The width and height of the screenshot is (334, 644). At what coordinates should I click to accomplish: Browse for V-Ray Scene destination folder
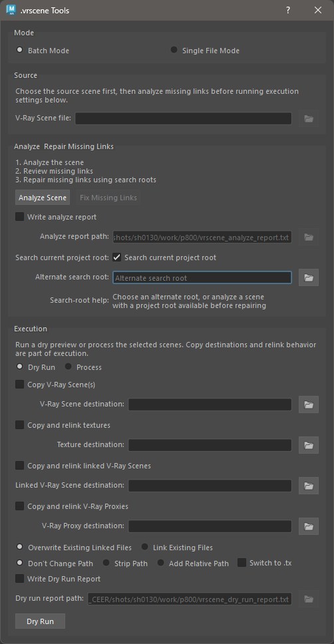click(309, 404)
